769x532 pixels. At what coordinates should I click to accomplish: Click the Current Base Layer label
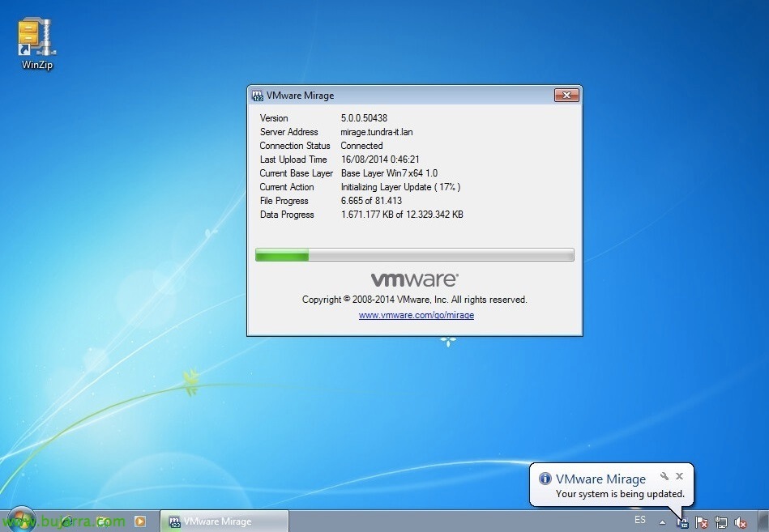297,173
